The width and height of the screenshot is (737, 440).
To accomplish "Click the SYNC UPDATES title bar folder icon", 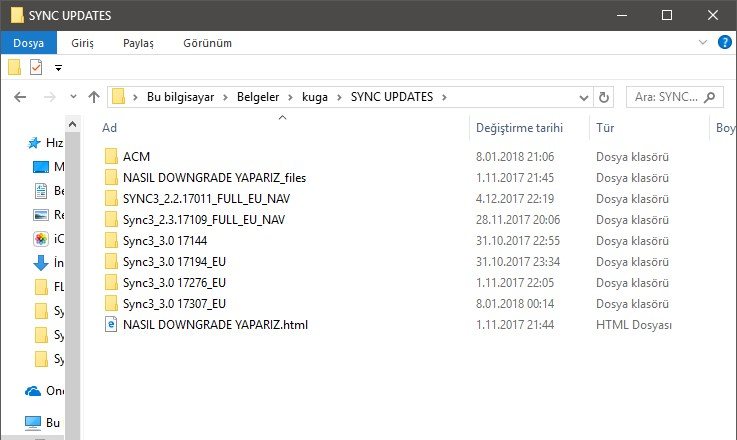I will click(17, 15).
